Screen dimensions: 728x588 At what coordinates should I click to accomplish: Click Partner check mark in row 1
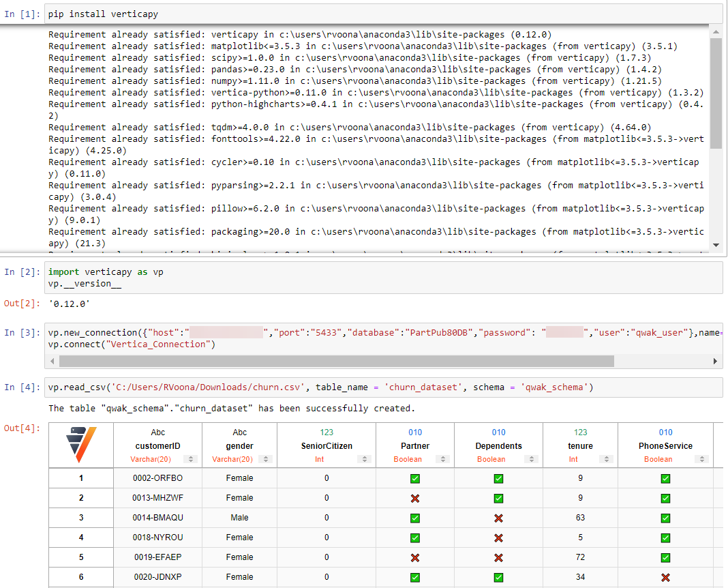pos(415,478)
